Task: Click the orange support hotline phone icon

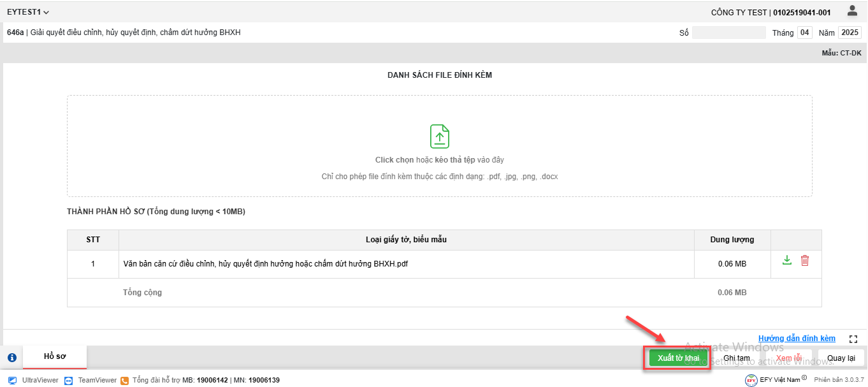Action: (x=125, y=380)
